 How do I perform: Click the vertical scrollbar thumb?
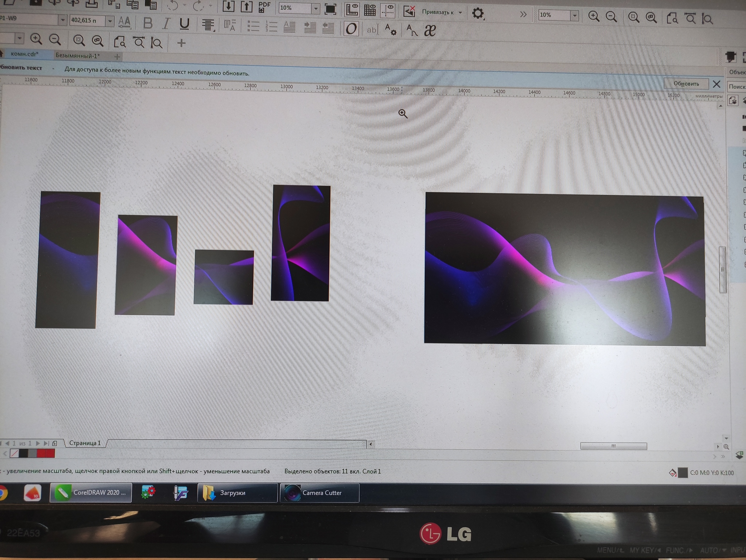(x=722, y=270)
